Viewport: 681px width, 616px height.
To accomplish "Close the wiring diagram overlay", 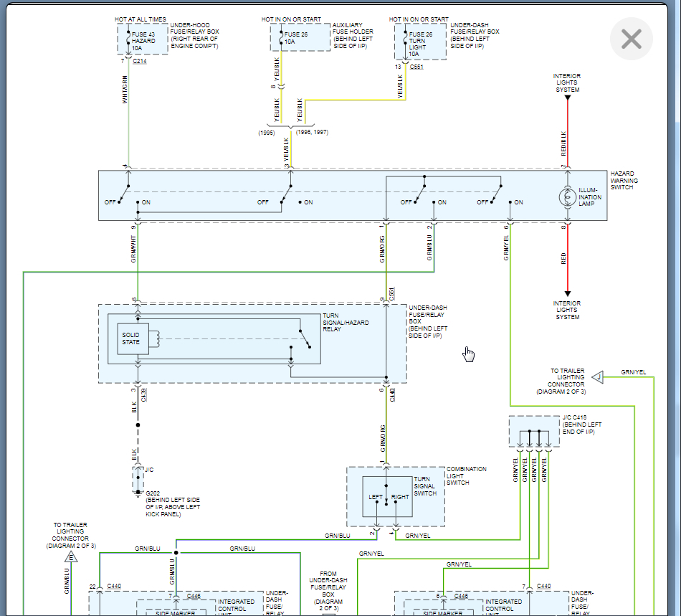I will (631, 39).
